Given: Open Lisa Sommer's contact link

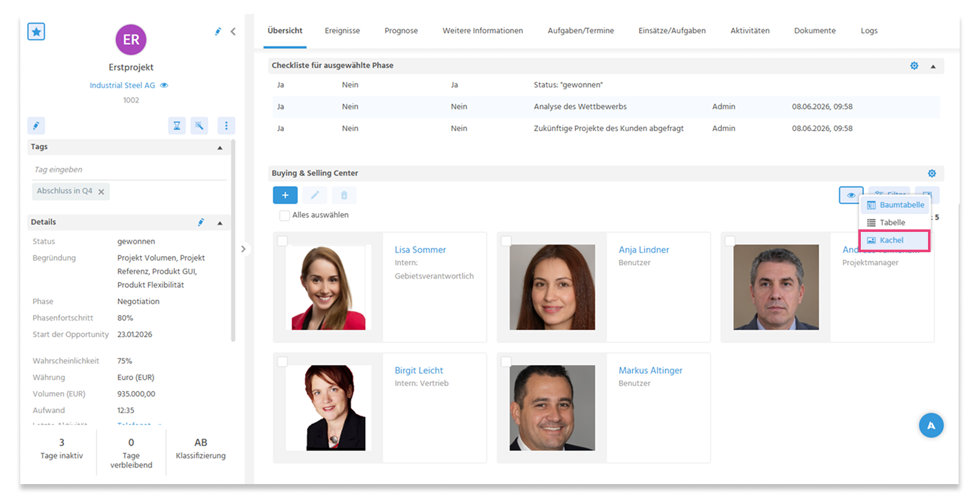Looking at the screenshot, I should (420, 250).
